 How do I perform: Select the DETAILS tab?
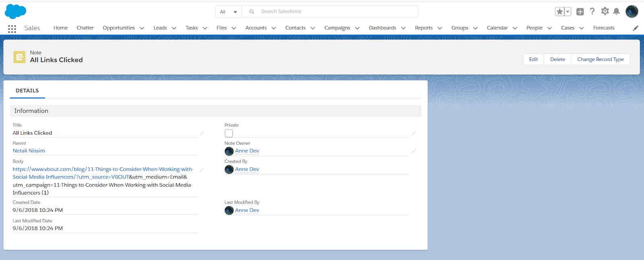pos(27,90)
